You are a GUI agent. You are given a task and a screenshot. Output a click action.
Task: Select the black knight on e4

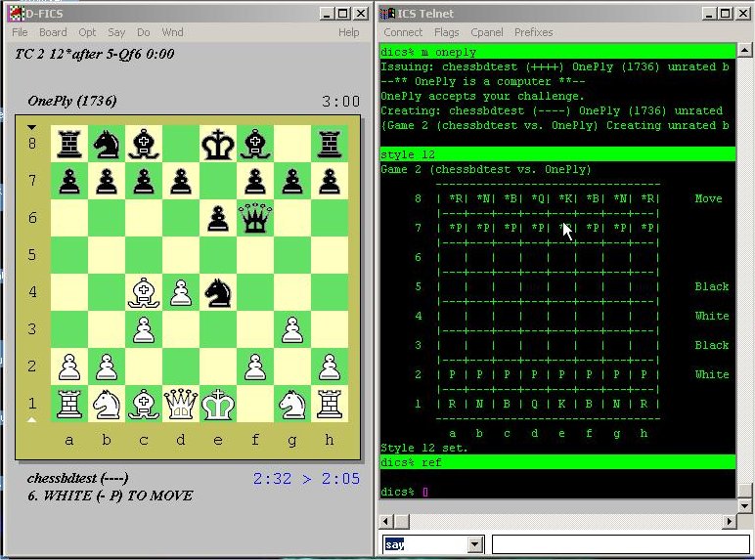218,292
